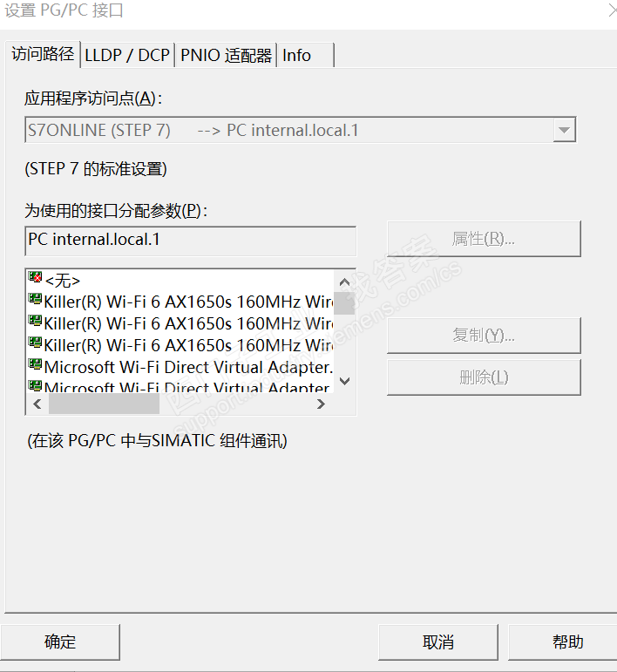This screenshot has width=617, height=672.
Task: Click the first Killer Wi-Fi 6 adapter icon
Action: [x=35, y=302]
